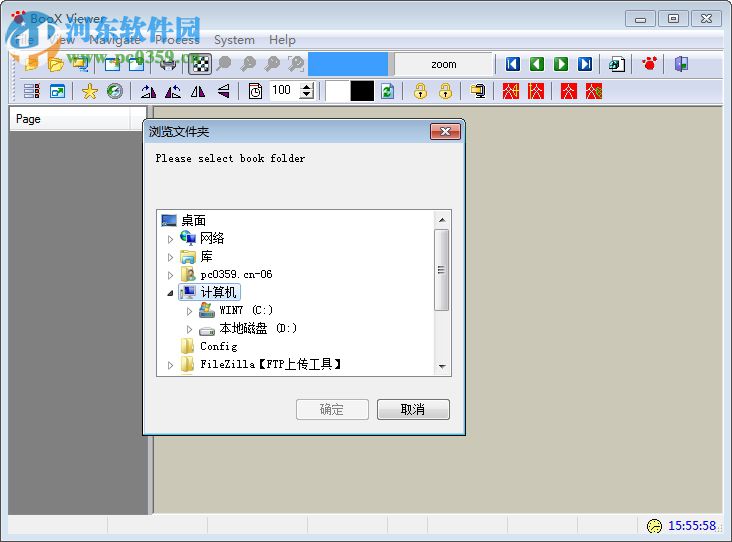Collapse the 计算机 tree node
The image size is (732, 542).
pyautogui.click(x=170, y=293)
